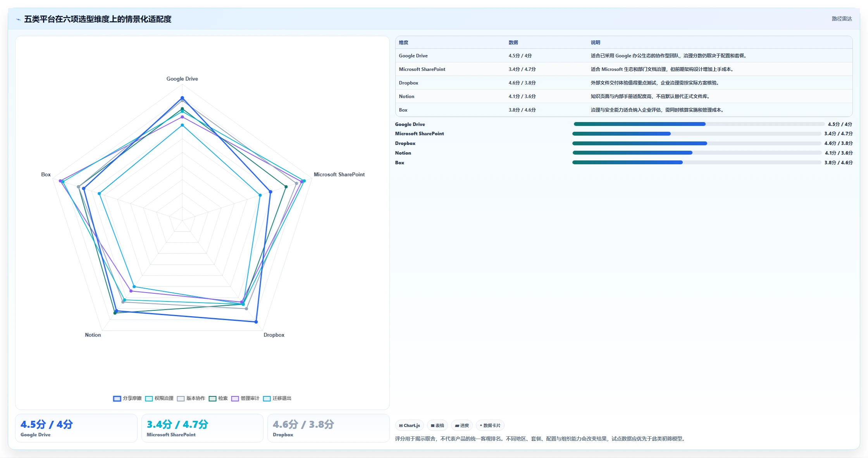
Task: Open the Google Drive score card
Action: pos(76,428)
